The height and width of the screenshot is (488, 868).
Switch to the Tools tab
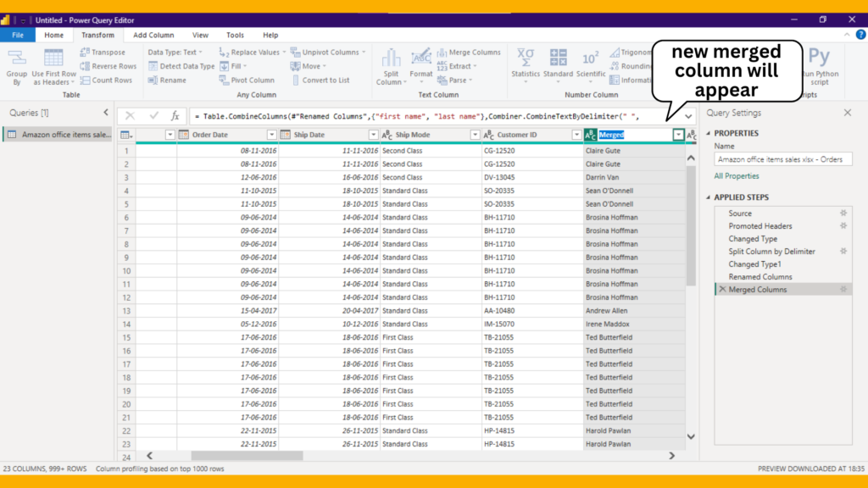click(x=235, y=35)
